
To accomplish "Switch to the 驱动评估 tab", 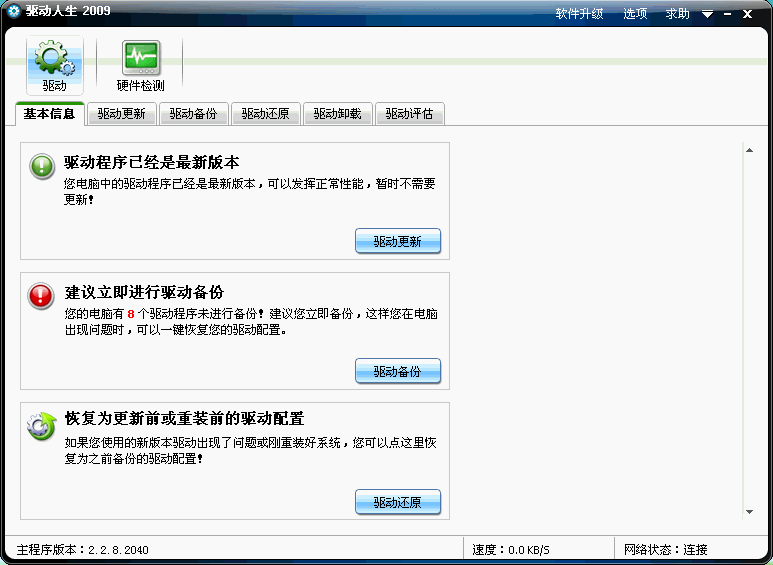I will pos(409,114).
